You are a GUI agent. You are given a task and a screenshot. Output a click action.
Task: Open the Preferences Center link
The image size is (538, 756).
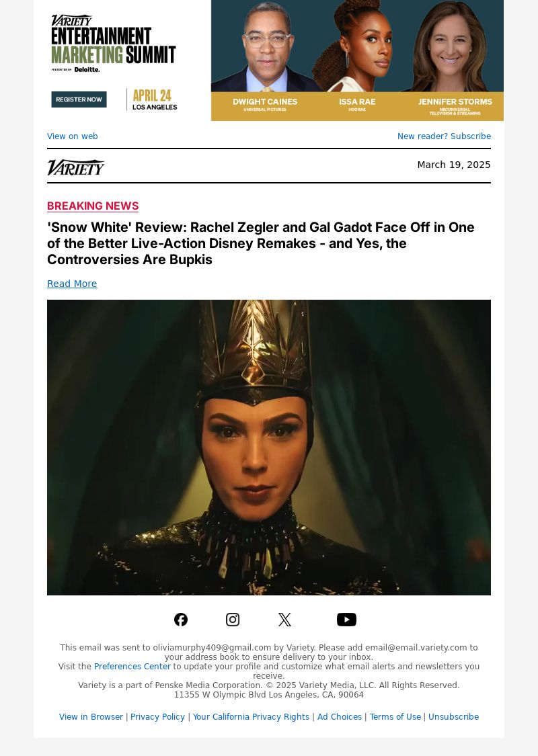[x=132, y=667]
